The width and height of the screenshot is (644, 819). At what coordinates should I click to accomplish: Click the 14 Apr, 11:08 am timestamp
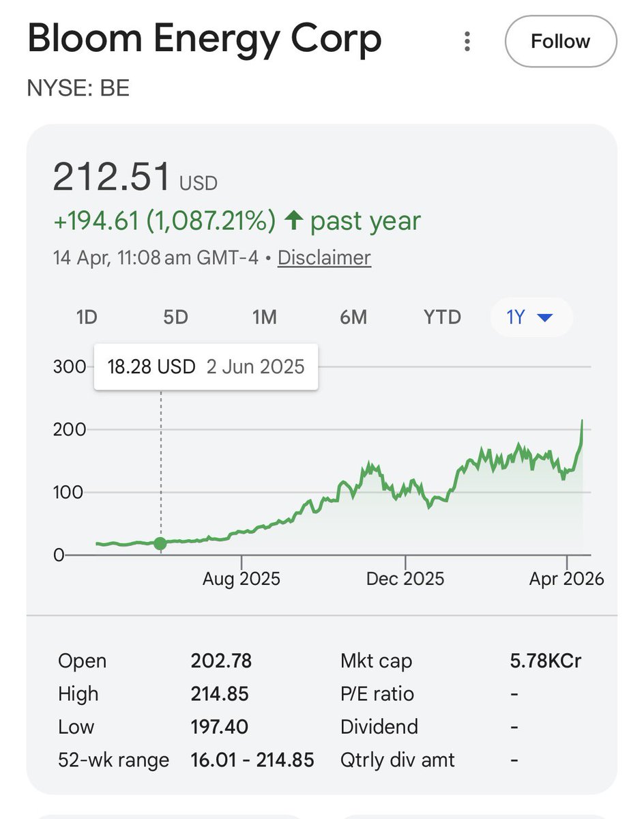coord(156,257)
